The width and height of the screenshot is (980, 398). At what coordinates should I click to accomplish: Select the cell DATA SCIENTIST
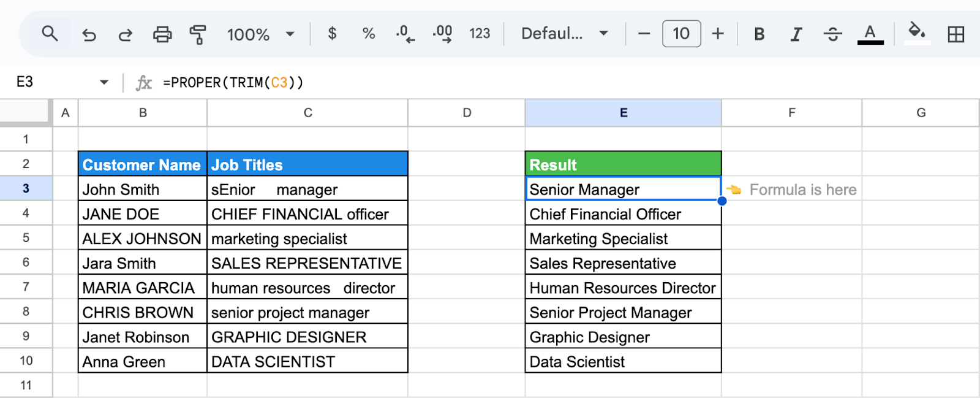[x=307, y=361]
